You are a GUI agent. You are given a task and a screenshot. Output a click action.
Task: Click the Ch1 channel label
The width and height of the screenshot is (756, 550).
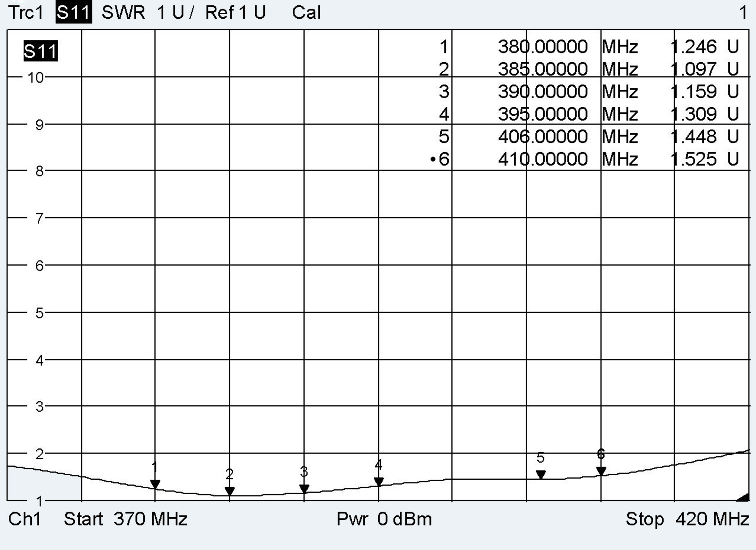[x=25, y=519]
